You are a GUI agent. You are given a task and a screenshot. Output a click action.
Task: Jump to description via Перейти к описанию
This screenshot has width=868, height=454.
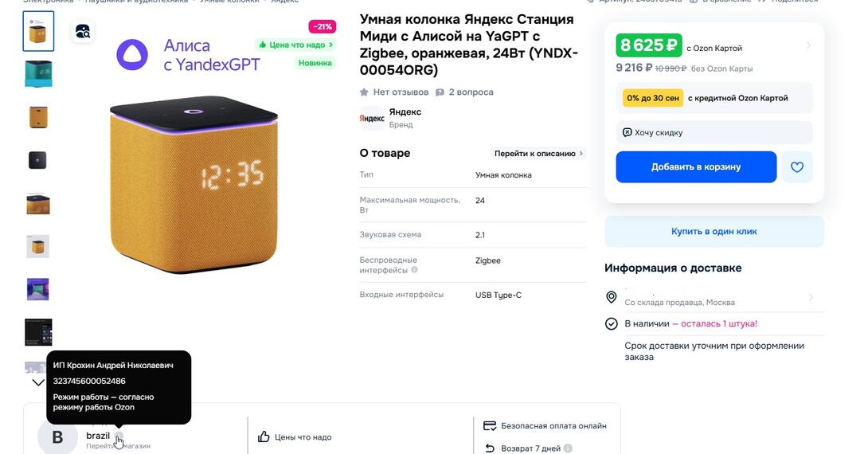(539, 154)
